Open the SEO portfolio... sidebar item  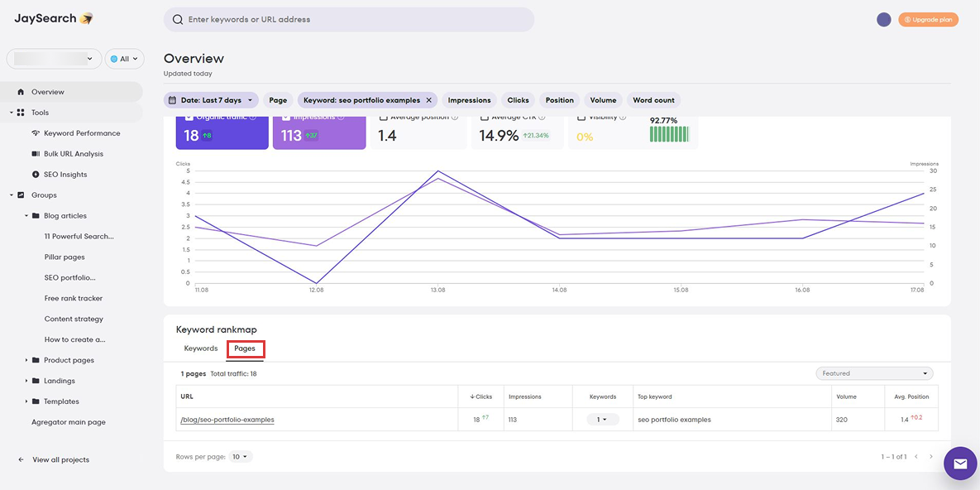click(70, 278)
